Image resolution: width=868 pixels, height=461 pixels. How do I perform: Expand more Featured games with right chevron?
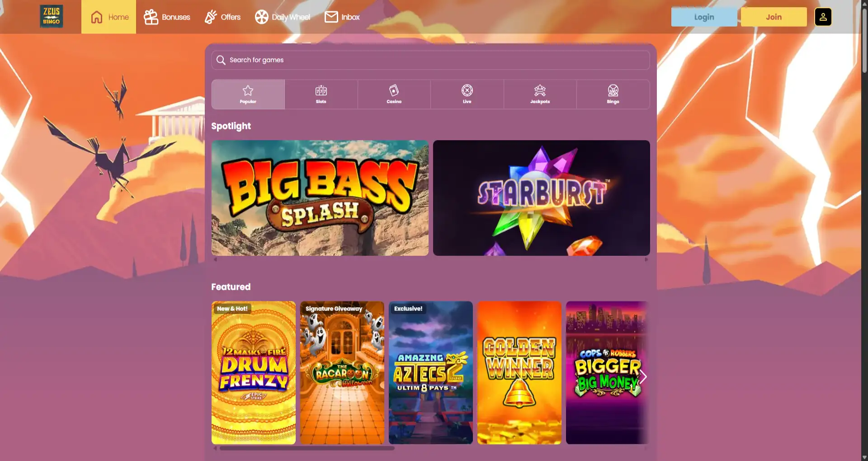(643, 376)
